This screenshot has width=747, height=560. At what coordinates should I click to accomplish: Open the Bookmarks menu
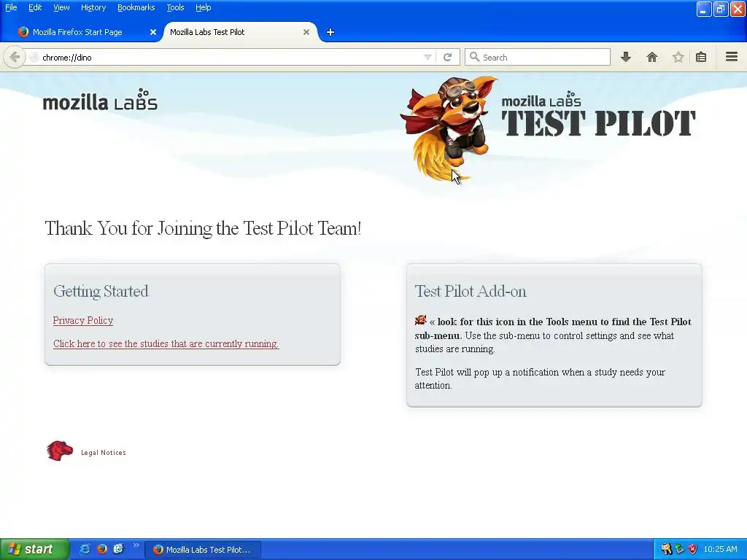136,7
